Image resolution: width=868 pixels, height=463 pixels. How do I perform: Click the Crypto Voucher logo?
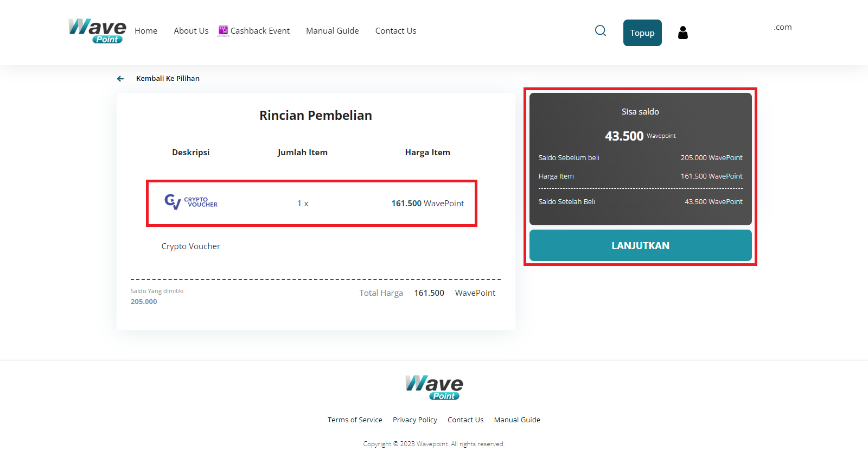(191, 202)
